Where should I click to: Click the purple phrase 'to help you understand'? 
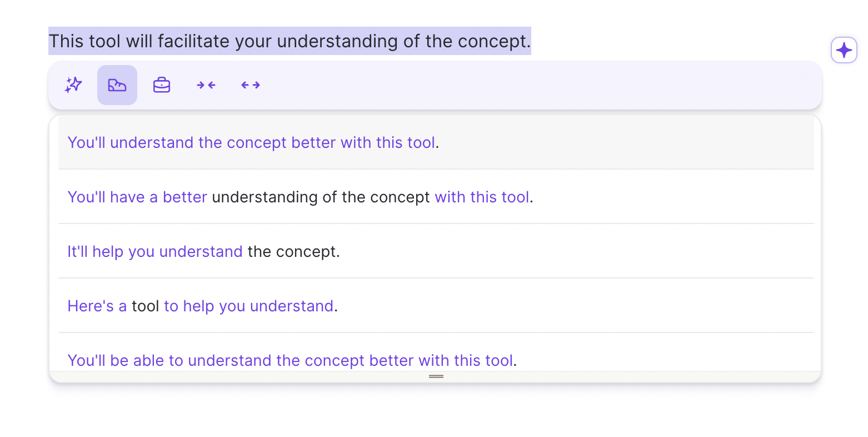(x=248, y=306)
